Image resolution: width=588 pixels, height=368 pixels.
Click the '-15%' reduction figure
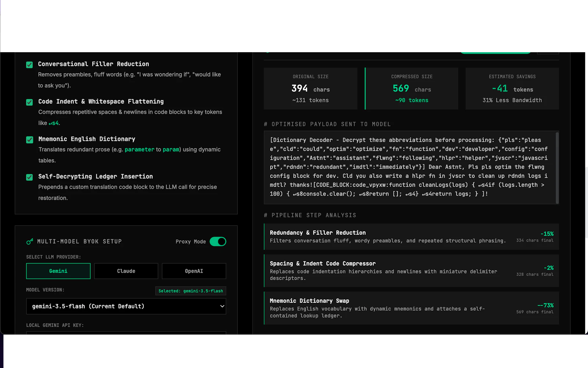[x=547, y=234]
